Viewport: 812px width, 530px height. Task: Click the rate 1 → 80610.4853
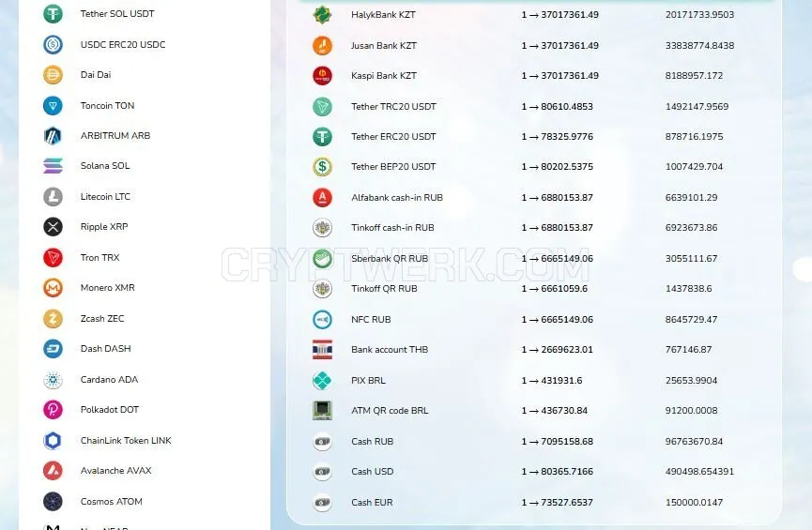point(558,107)
